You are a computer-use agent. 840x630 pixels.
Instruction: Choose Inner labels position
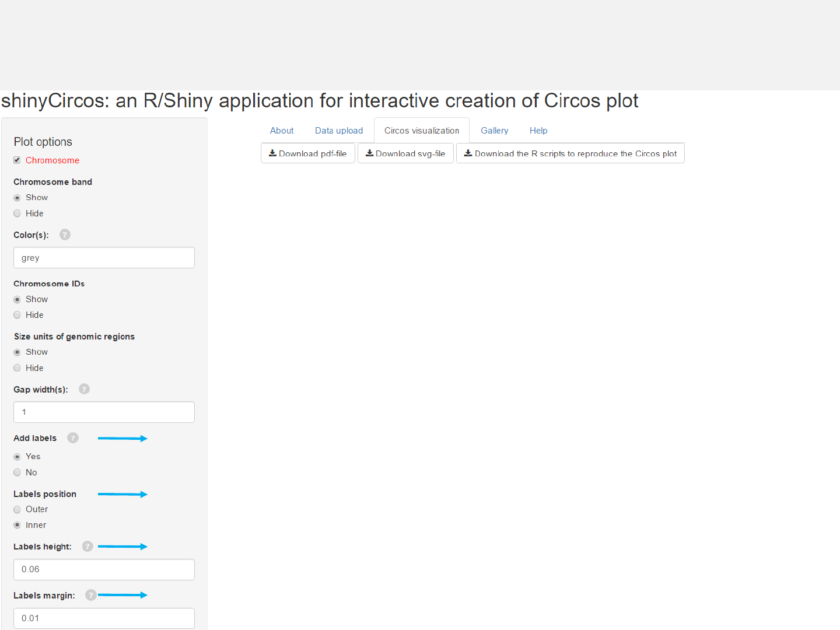pos(17,525)
